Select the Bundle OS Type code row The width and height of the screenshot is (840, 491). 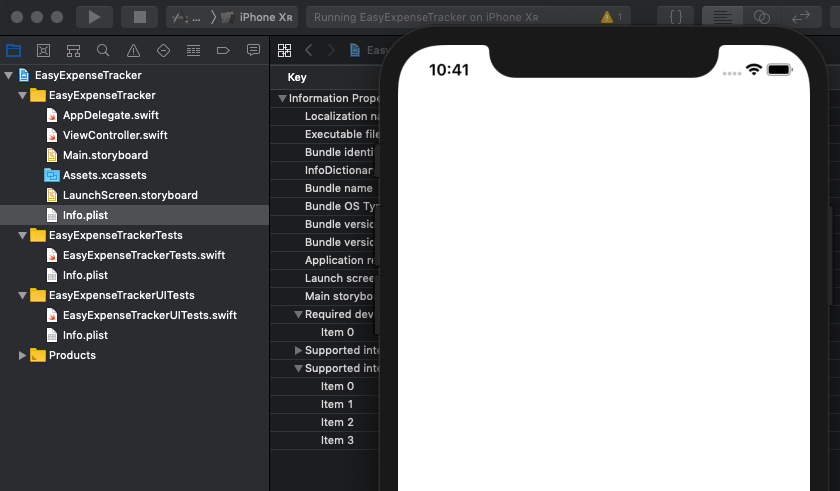pyautogui.click(x=325, y=207)
